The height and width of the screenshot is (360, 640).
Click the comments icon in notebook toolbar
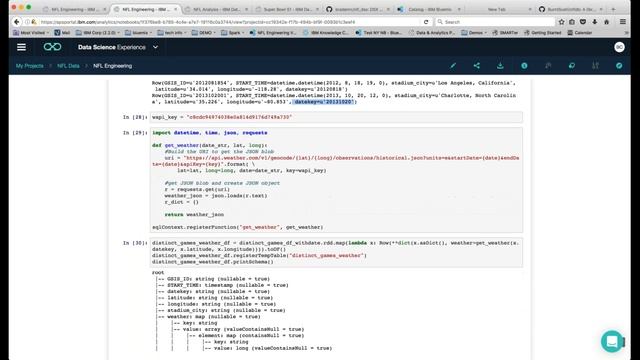(572, 66)
